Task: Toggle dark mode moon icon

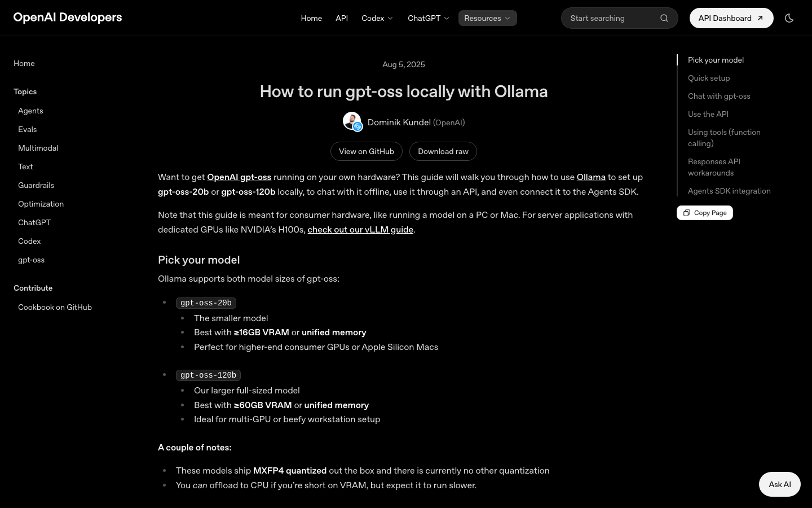Action: click(x=789, y=18)
